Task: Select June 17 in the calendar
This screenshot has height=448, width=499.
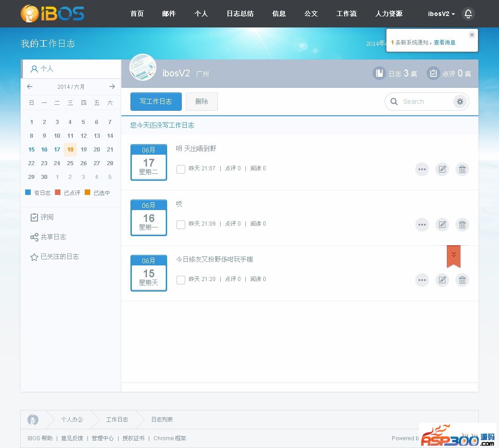Action: (57, 149)
